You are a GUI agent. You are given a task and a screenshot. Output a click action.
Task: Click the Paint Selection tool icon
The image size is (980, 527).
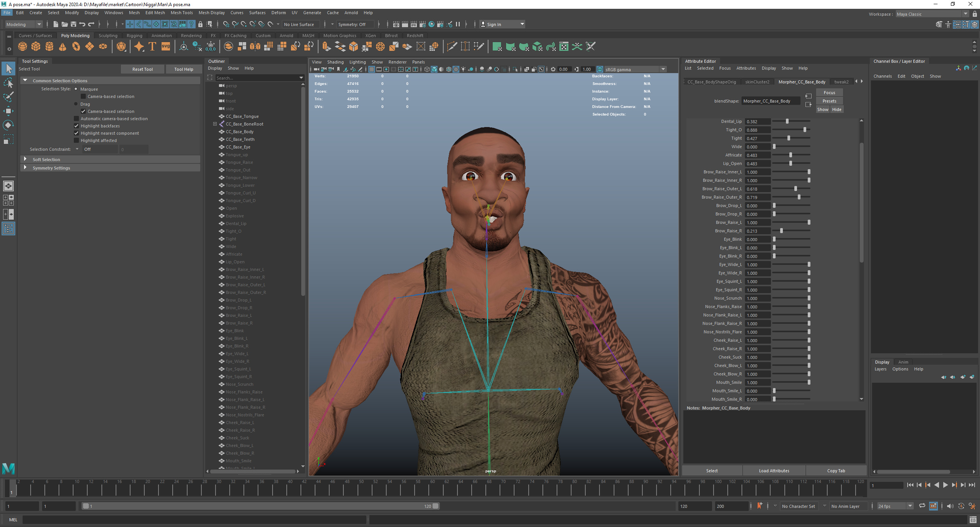coord(8,97)
